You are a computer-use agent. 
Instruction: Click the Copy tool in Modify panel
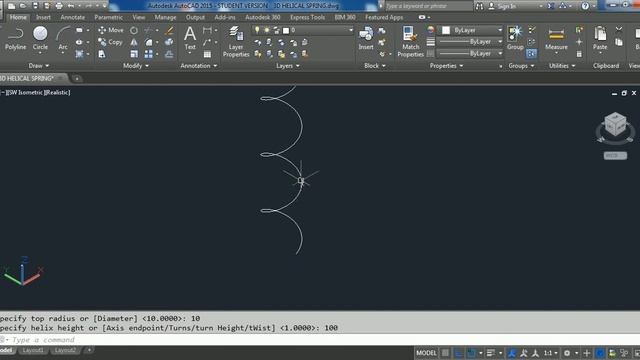click(x=110, y=42)
